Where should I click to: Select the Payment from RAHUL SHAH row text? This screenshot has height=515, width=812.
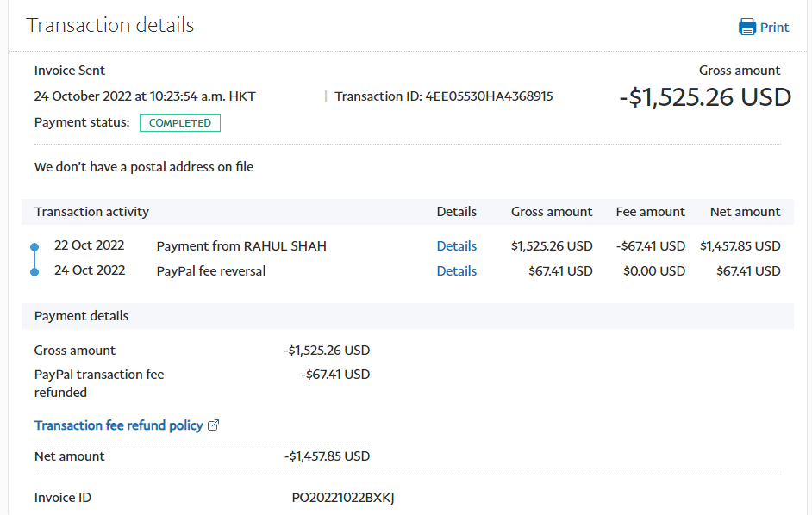(241, 246)
